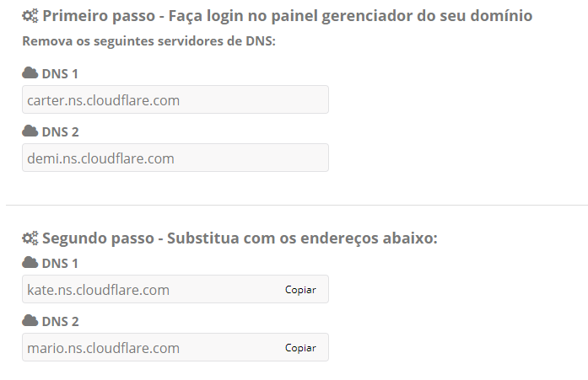Click the cloud icon above mario.ns.cloudflare.com
The height and width of the screenshot is (380, 588).
point(30,320)
